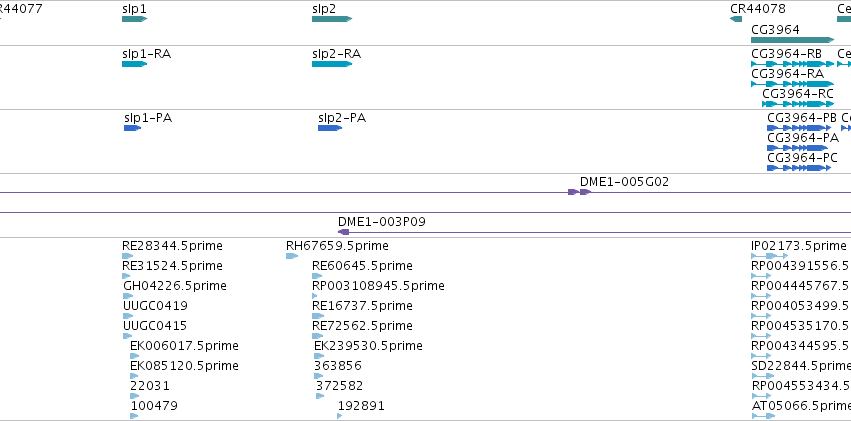Click the RE31524.5prime EST arrow
The image size is (851, 421).
(126, 276)
